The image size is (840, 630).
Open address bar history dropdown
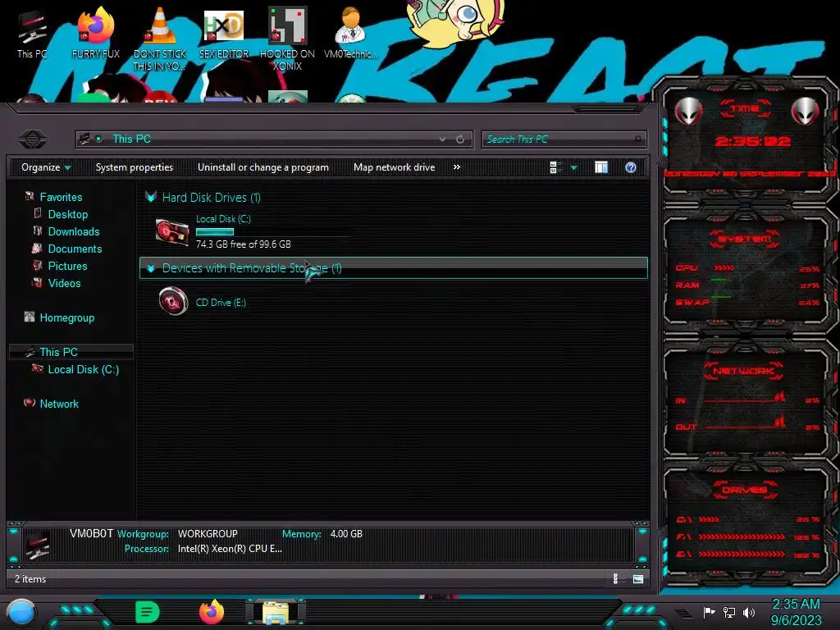click(x=442, y=139)
